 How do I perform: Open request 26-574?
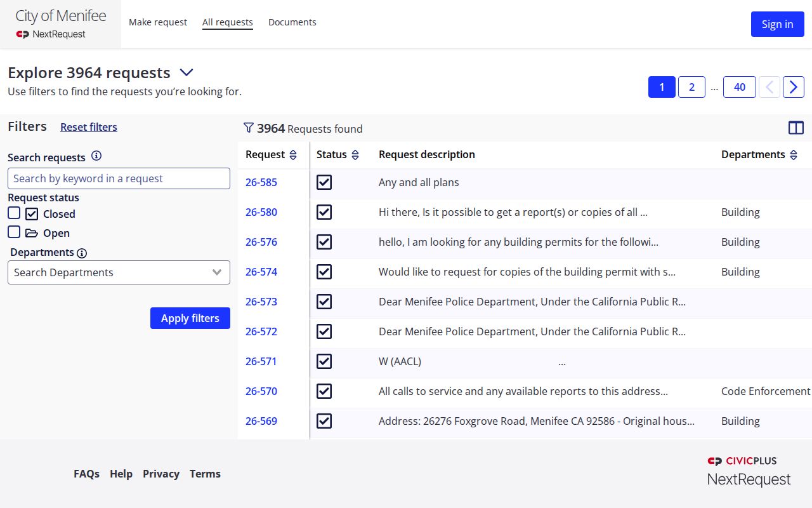click(x=261, y=272)
